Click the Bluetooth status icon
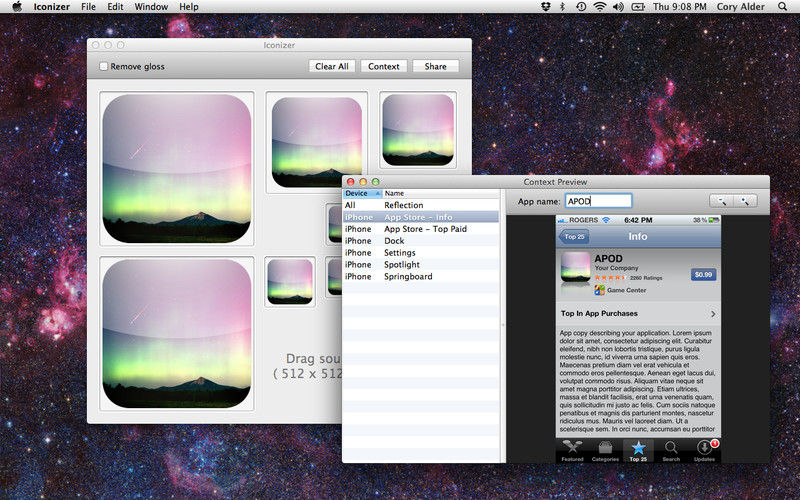 (x=562, y=7)
